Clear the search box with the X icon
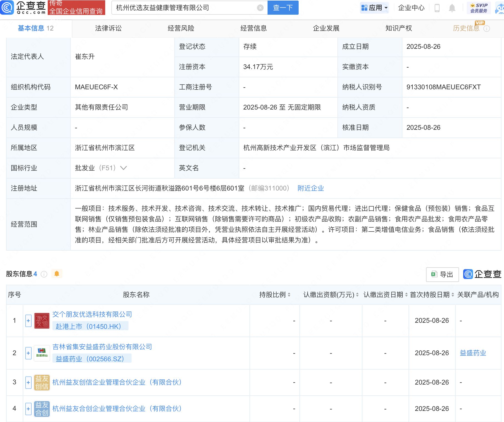 [x=260, y=8]
